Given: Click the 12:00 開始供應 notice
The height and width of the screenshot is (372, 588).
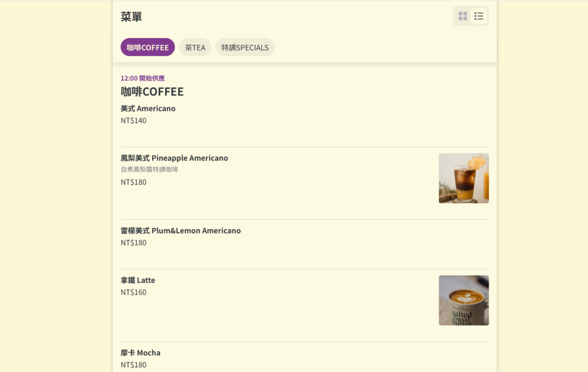Looking at the screenshot, I should coord(142,78).
